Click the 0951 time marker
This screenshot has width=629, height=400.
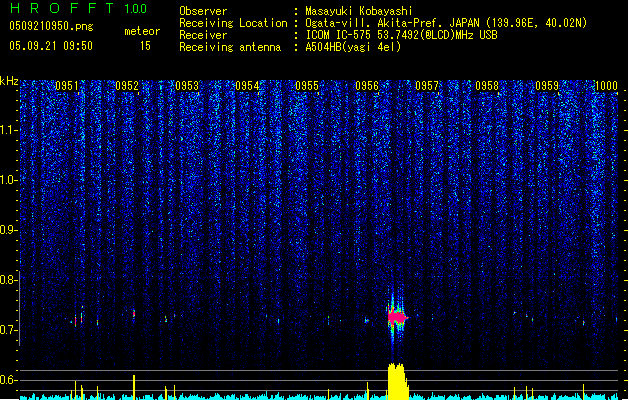pyautogui.click(x=67, y=86)
